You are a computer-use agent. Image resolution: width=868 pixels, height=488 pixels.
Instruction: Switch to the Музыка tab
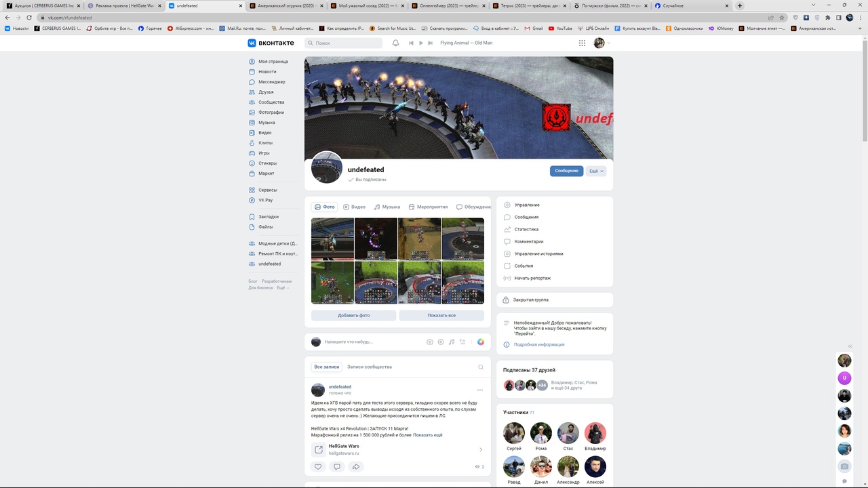[387, 207]
